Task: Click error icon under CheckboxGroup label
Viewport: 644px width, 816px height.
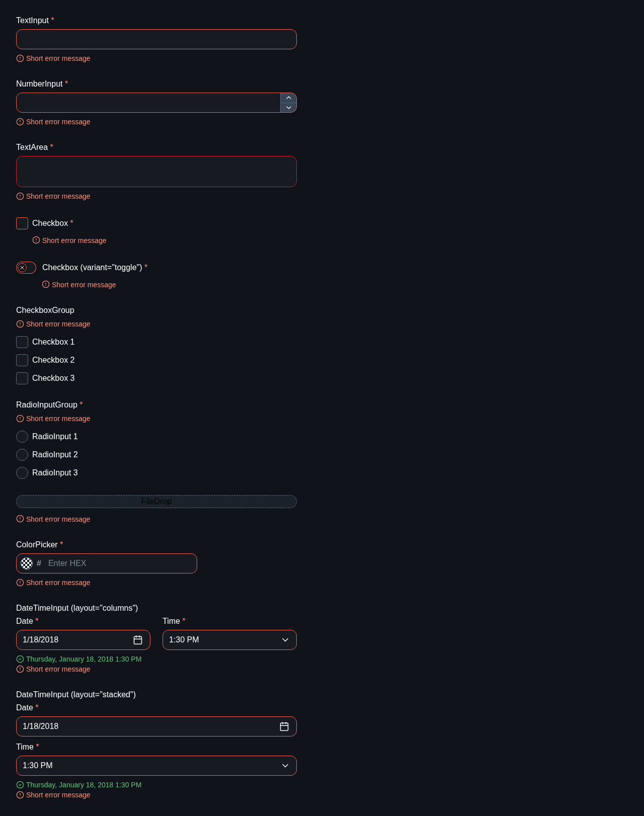Action: point(20,324)
